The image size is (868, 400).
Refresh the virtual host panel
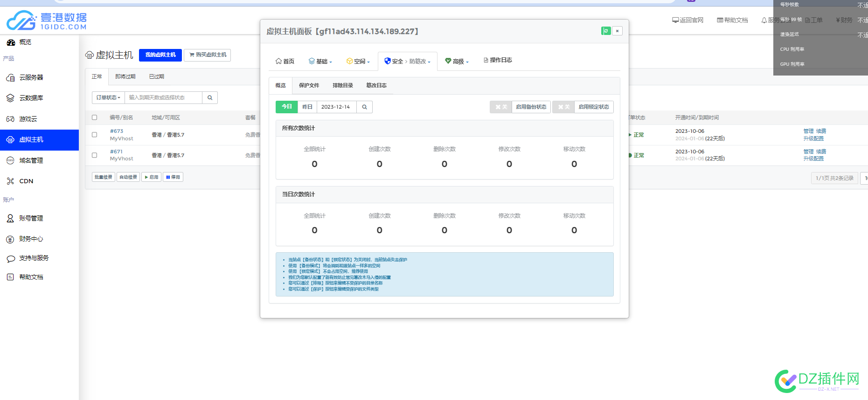coord(606,31)
